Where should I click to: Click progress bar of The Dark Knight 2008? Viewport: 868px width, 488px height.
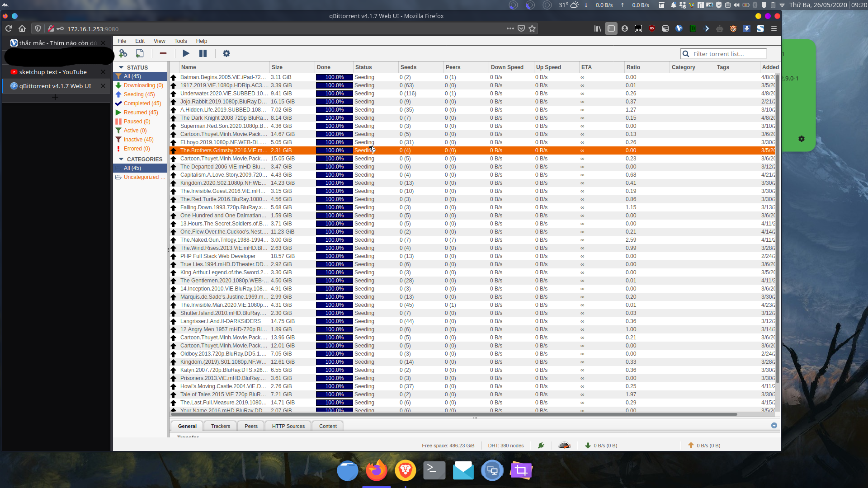(335, 118)
